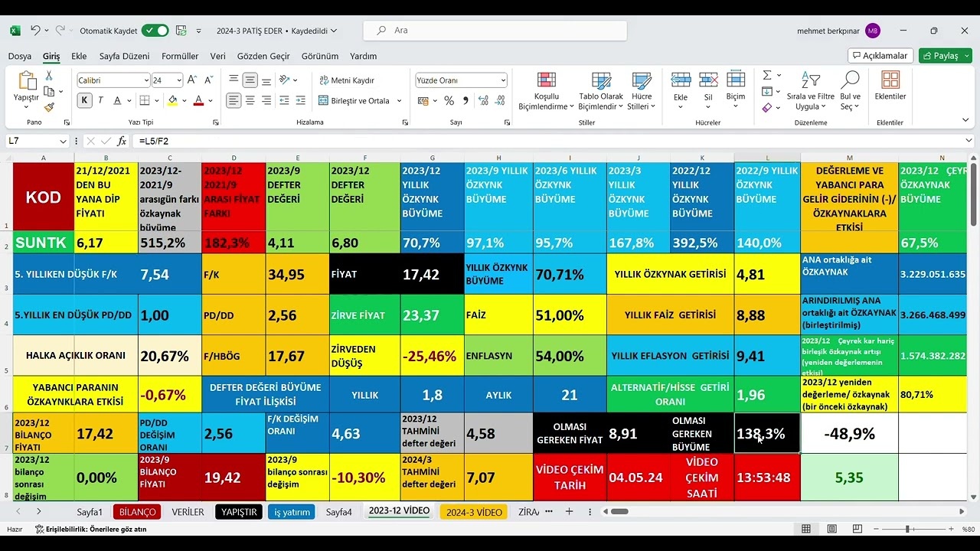This screenshot has height=551, width=980.
Task: Apply the red font color swatch
Action: [x=198, y=100]
